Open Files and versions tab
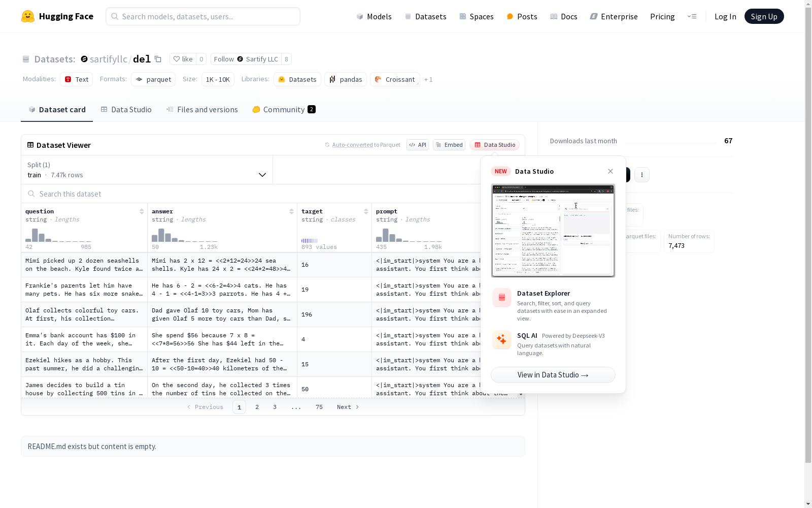Screen dimensions: 812x508 [202, 110]
